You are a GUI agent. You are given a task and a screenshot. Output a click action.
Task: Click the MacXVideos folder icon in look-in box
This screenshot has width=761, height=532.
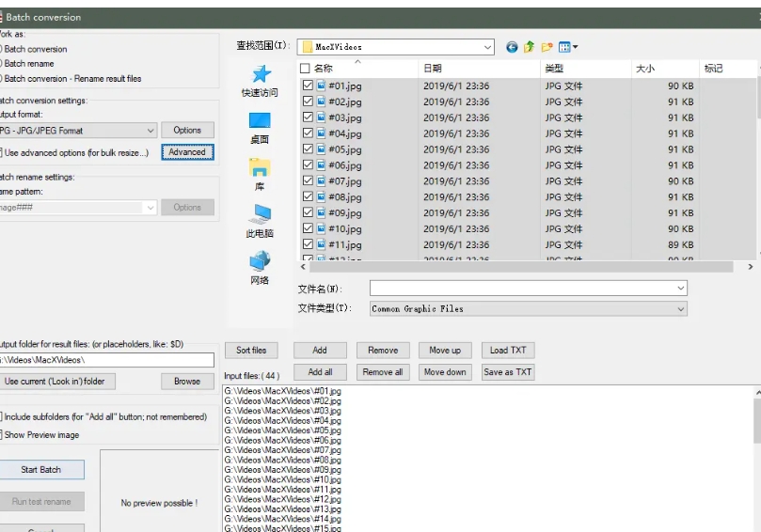pos(308,47)
